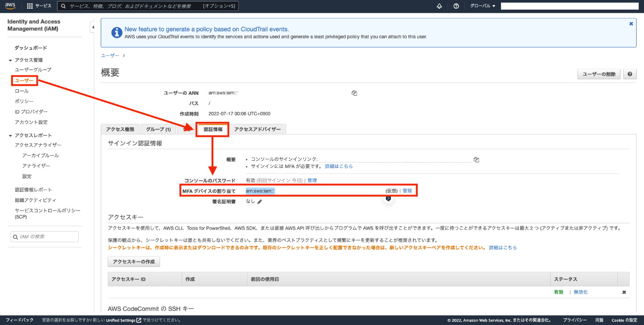The width and height of the screenshot is (644, 325).
Task: Open 詳細はこちら link about secret keys
Action: point(503,248)
